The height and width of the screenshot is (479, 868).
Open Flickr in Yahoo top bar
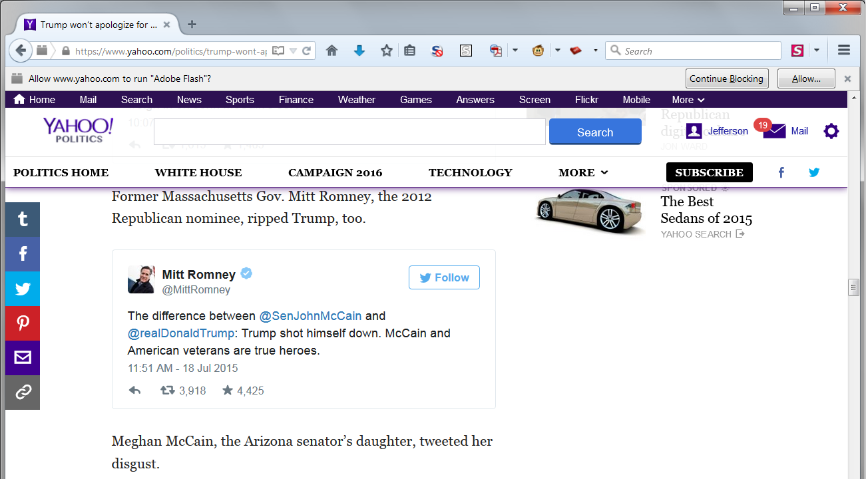pyautogui.click(x=586, y=100)
